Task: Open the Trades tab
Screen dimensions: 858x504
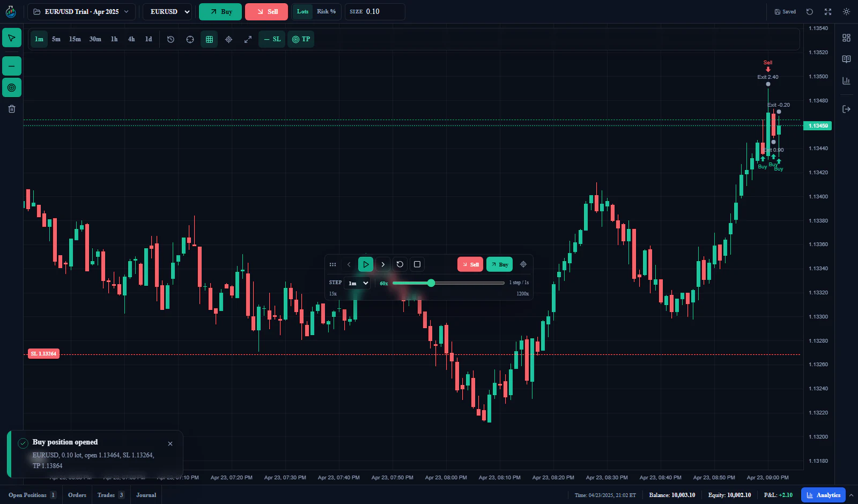Action: (111, 495)
